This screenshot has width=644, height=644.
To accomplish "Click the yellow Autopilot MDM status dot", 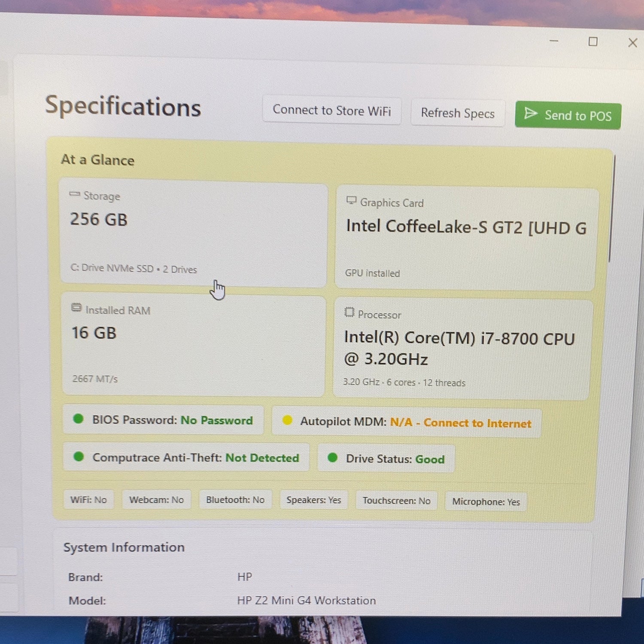I will click(287, 420).
